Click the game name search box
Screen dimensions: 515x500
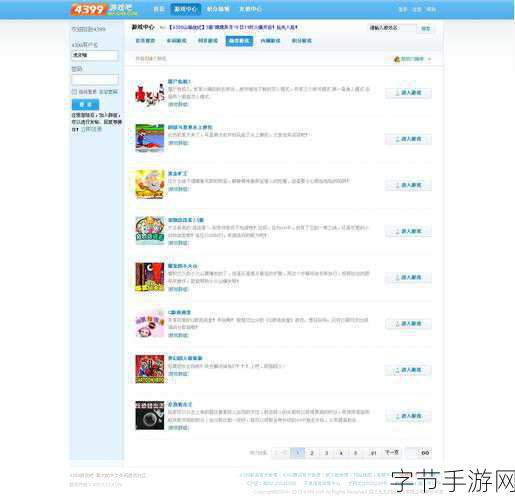391,28
